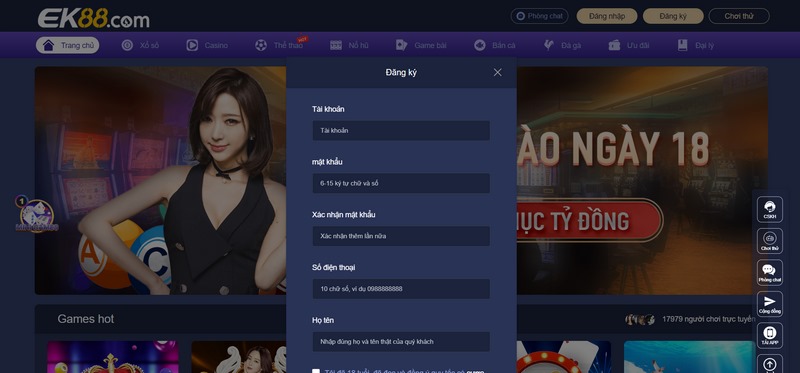
Task: Click the Tải APP phone icon
Action: 769,335
